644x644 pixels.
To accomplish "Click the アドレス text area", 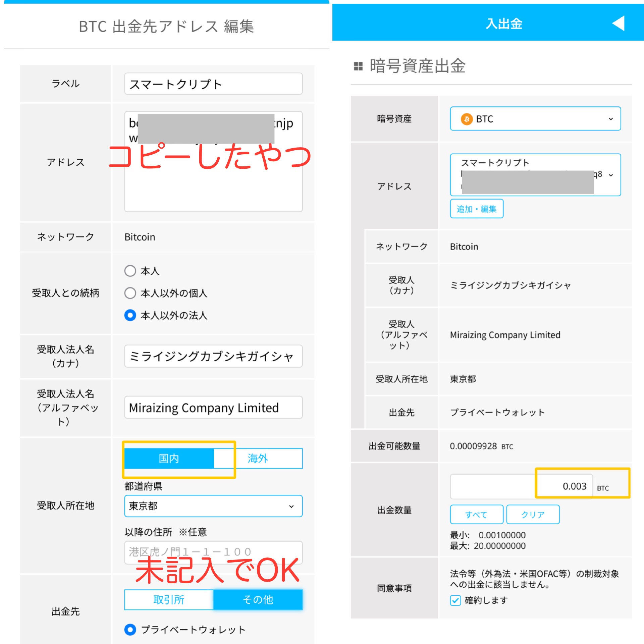I will (x=213, y=161).
